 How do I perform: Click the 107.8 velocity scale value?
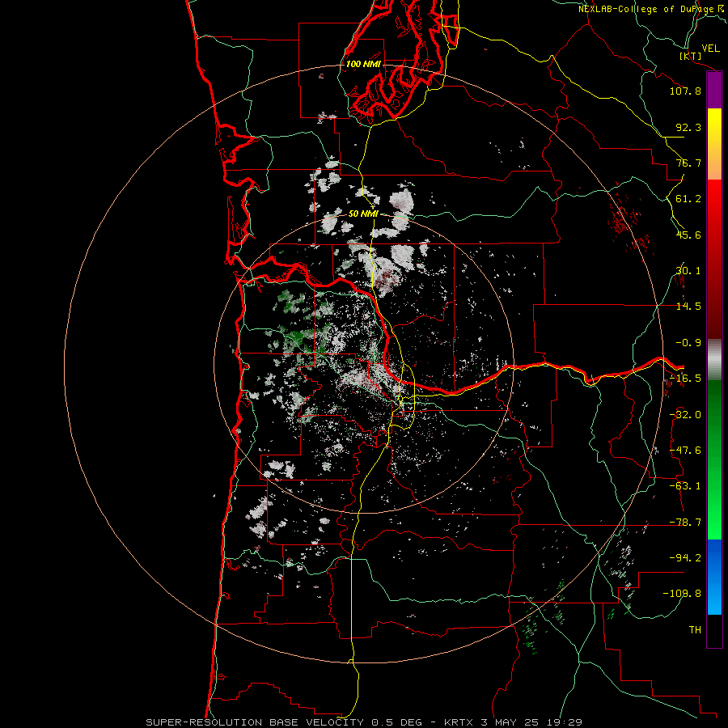coord(685,91)
